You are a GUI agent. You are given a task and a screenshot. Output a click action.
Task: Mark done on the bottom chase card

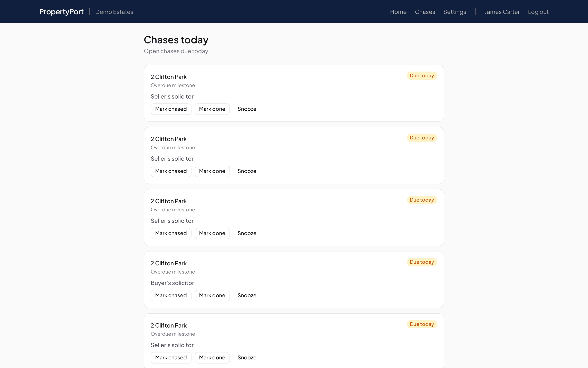click(212, 357)
